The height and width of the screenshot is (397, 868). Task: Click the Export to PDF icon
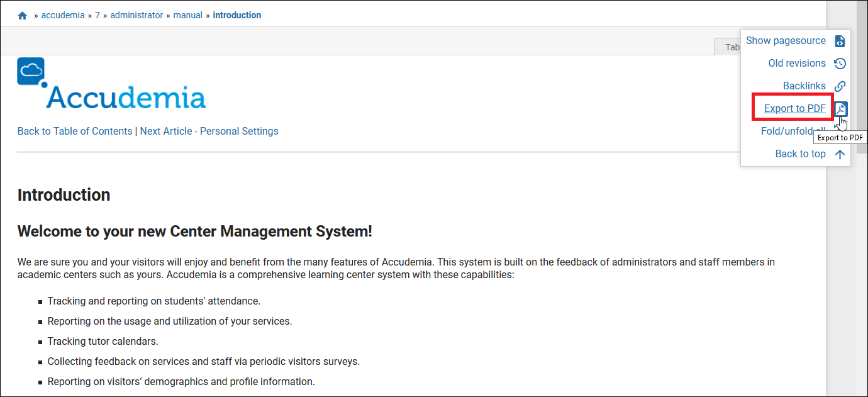(x=841, y=109)
